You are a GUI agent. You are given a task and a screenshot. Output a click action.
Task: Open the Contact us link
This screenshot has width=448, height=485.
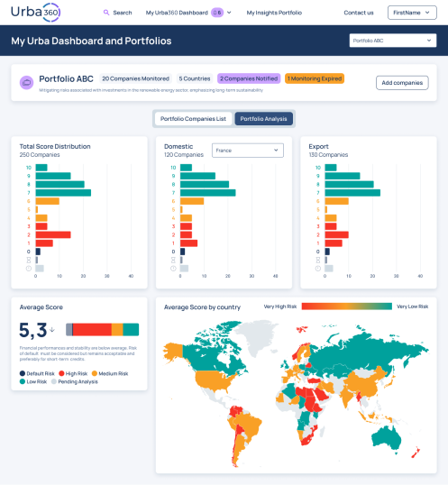(x=359, y=13)
